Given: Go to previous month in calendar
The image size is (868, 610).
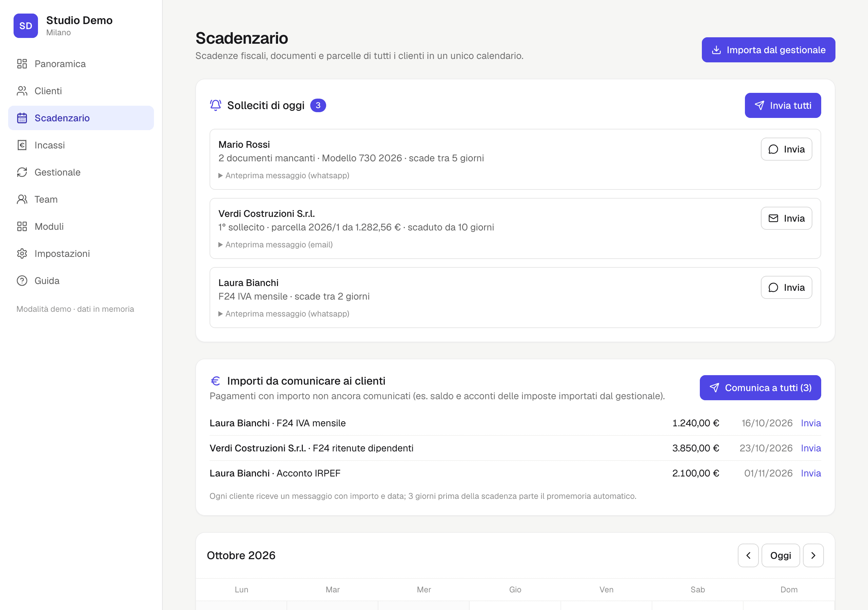Looking at the screenshot, I should coord(748,555).
